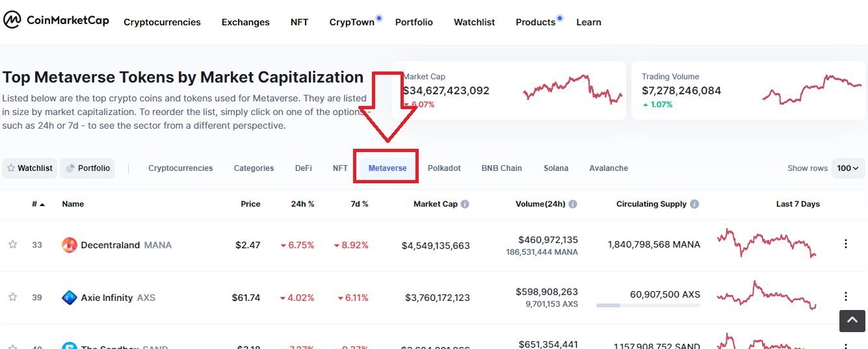868x349 pixels.
Task: Click the Market Cap info icon
Action: [x=465, y=204]
